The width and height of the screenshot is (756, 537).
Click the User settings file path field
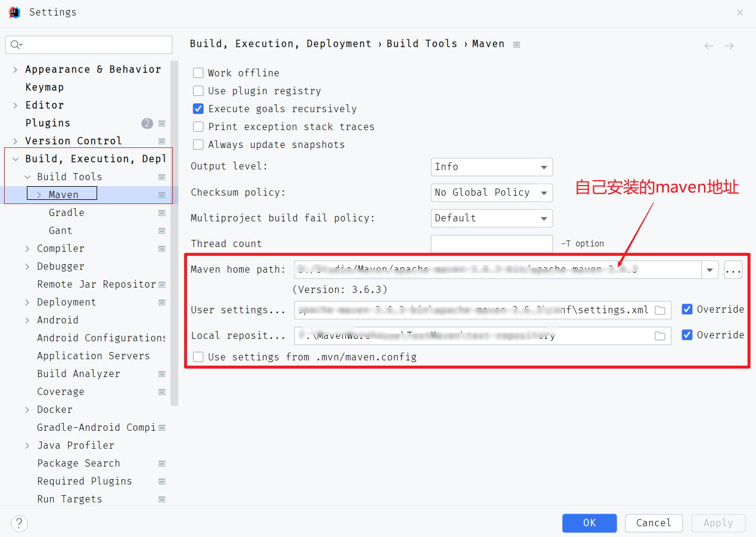483,310
